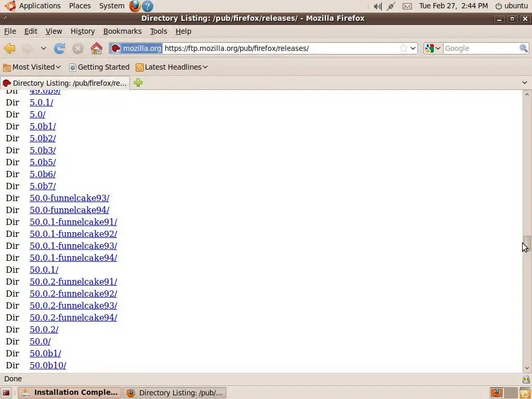Open the Ubuntu Applications menu
The image size is (532, 399).
(x=33, y=6)
